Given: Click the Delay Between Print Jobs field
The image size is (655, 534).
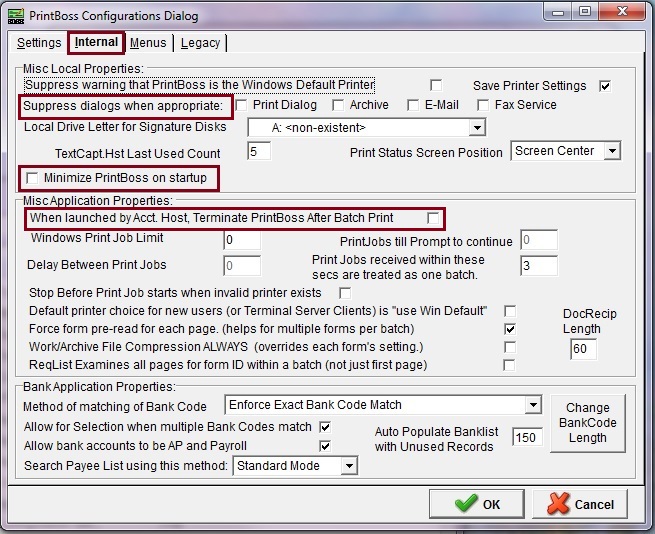Looking at the screenshot, I should (242, 266).
